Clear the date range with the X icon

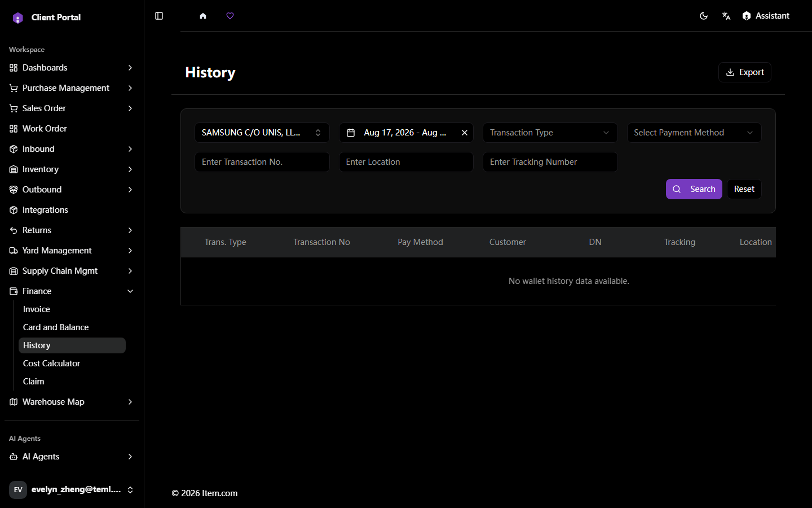[x=465, y=133]
